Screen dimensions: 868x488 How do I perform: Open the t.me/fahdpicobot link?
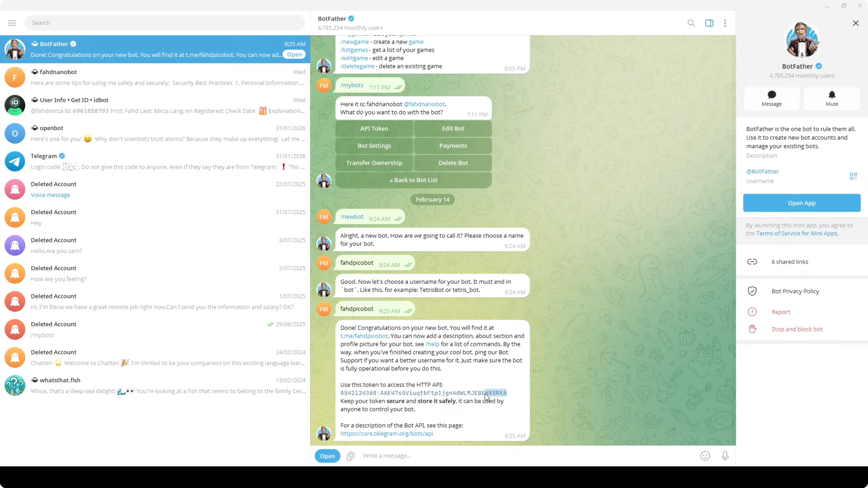[364, 336]
